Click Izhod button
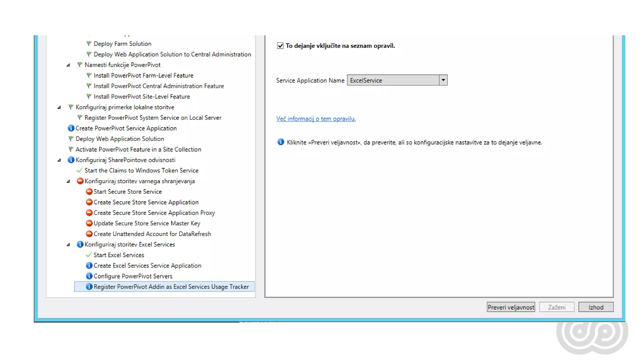 coord(596,307)
